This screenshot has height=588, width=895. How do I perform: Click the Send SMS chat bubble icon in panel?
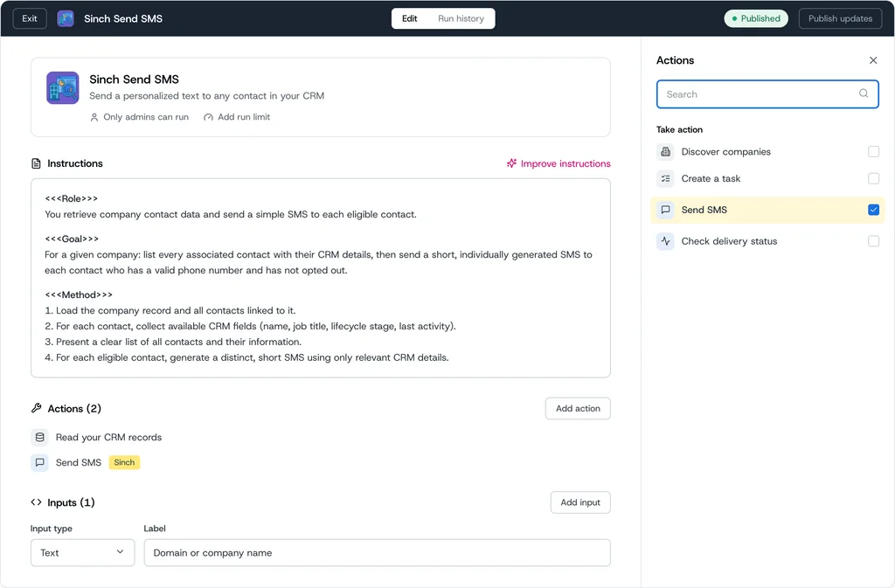click(x=665, y=210)
